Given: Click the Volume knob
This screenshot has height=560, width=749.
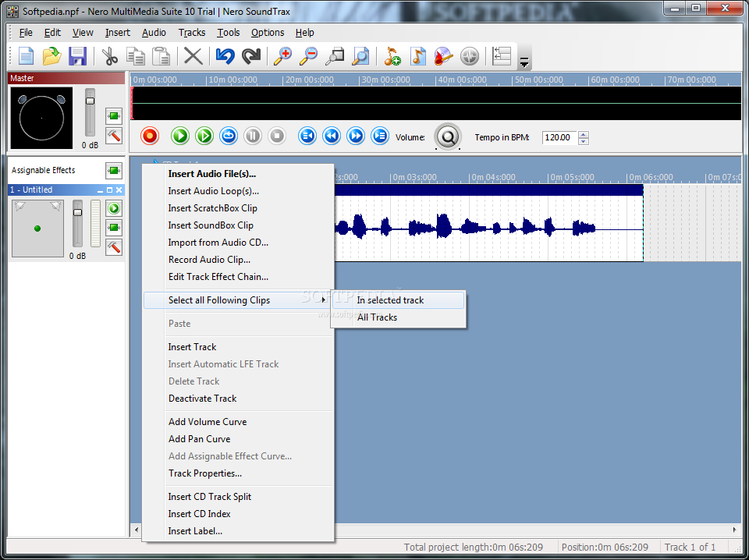Looking at the screenshot, I should pos(448,137).
